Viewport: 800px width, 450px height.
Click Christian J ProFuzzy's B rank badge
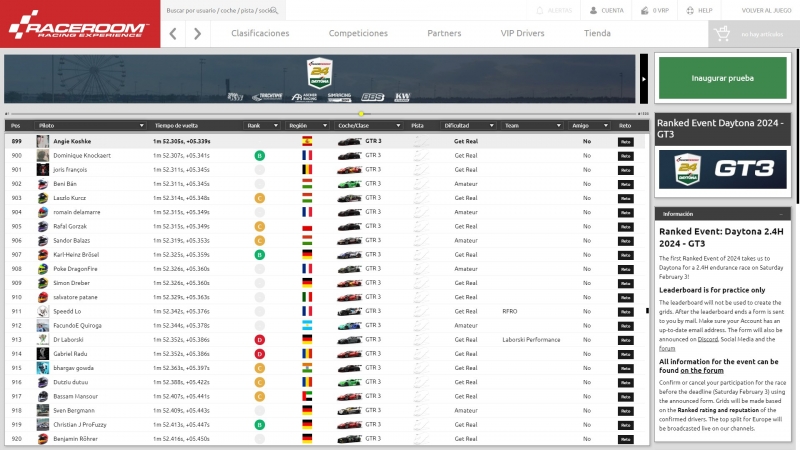(x=259, y=424)
